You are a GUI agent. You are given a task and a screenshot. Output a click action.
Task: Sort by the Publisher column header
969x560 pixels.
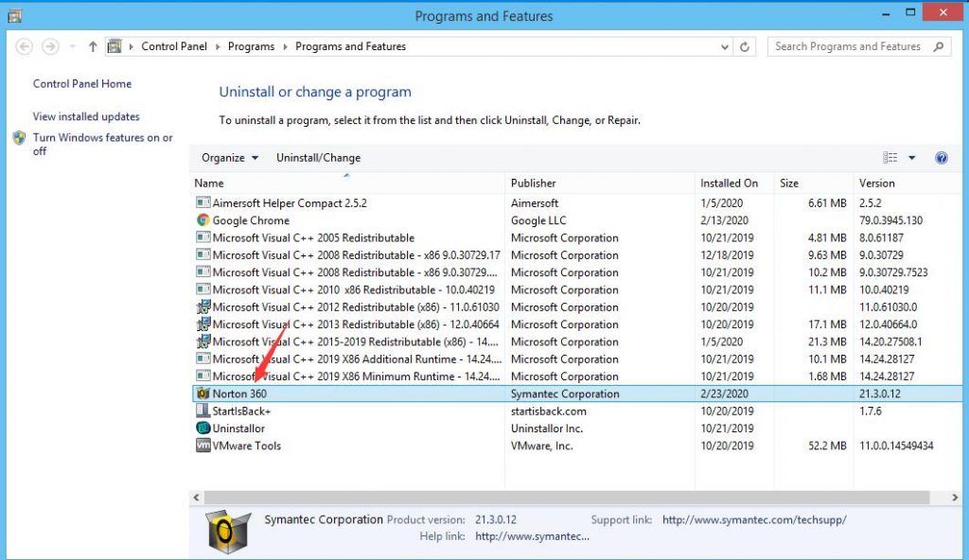click(x=599, y=183)
